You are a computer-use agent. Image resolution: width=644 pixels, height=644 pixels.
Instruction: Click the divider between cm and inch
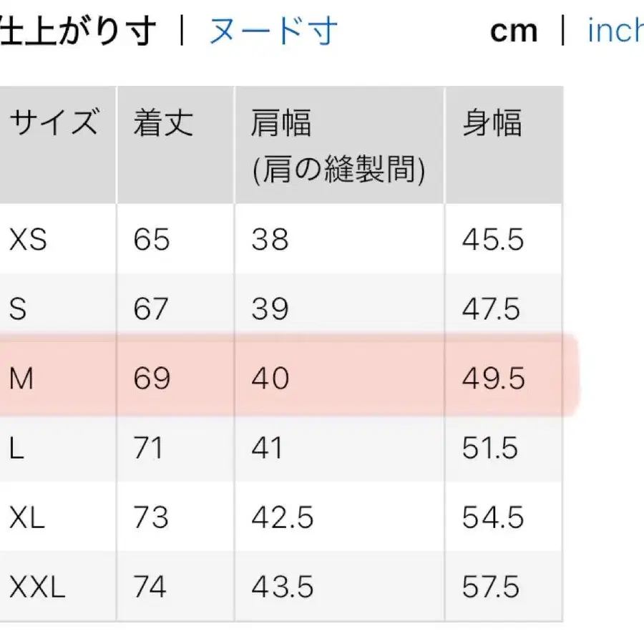(562, 30)
